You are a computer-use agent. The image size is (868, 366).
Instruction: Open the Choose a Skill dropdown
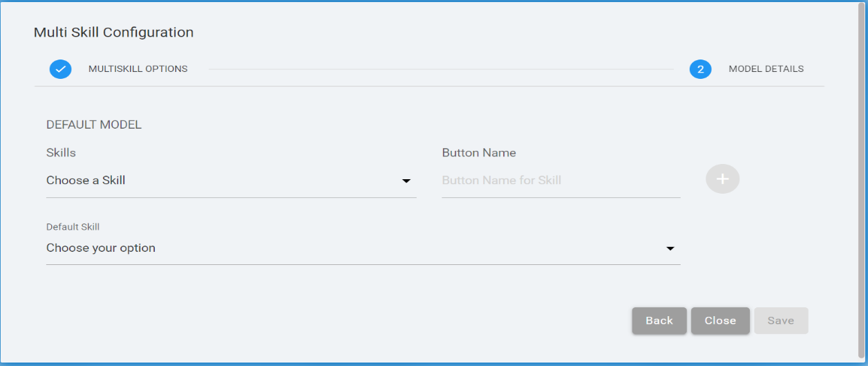[x=221, y=181]
